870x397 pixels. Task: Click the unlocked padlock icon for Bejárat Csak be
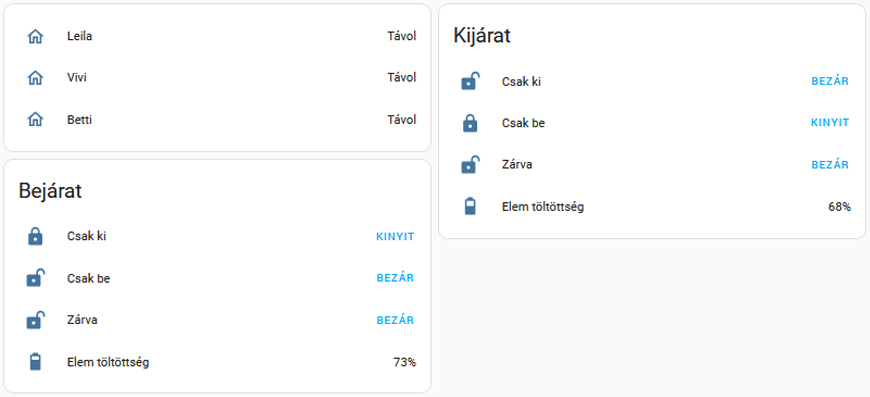click(36, 278)
